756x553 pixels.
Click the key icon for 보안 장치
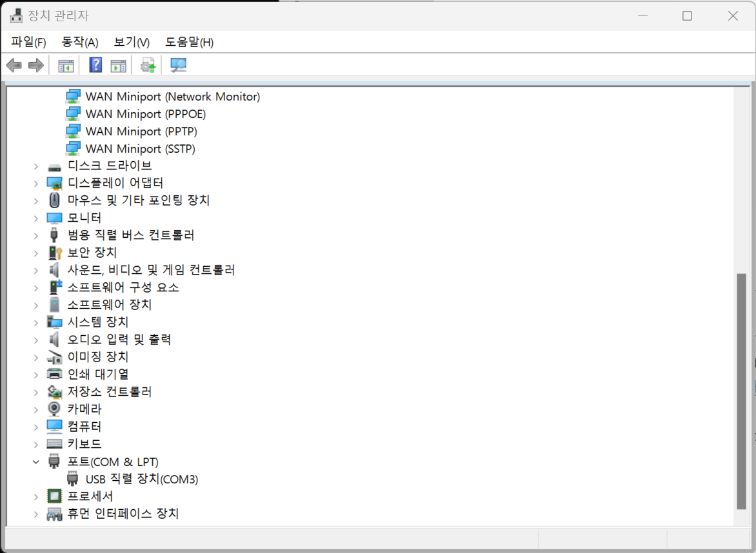coord(55,253)
